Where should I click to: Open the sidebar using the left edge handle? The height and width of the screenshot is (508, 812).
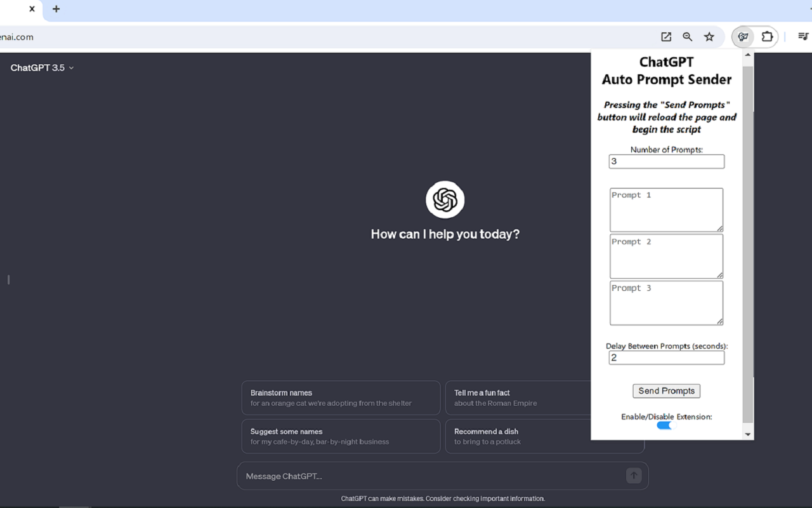click(x=8, y=279)
